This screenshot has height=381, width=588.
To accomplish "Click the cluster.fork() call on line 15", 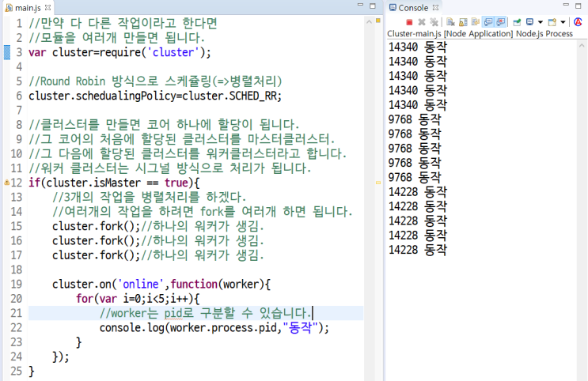I will (x=96, y=226).
